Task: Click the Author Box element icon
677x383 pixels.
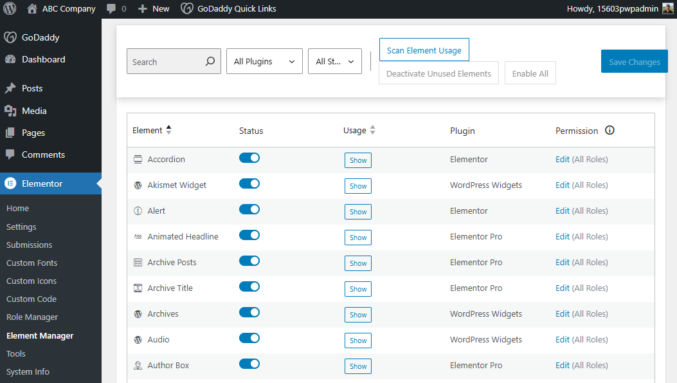Action: (x=138, y=366)
